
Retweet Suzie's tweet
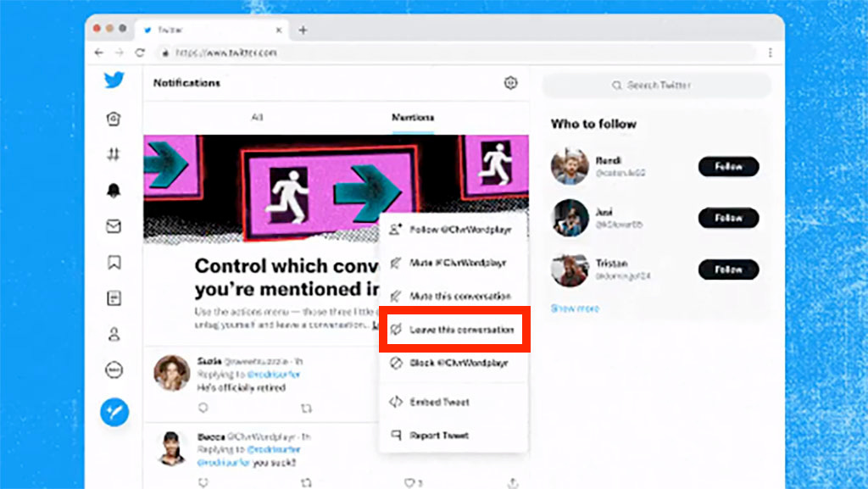click(306, 408)
